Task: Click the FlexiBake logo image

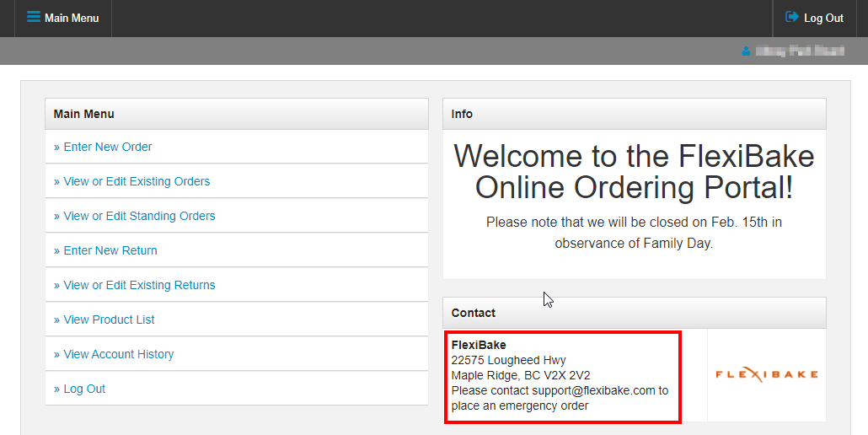Action: pos(767,374)
